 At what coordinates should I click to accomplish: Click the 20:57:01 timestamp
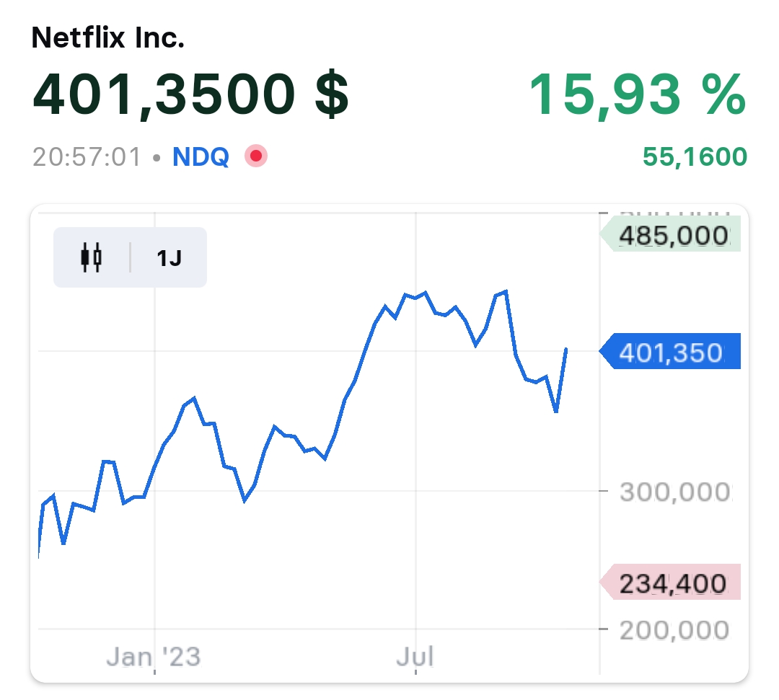click(87, 156)
